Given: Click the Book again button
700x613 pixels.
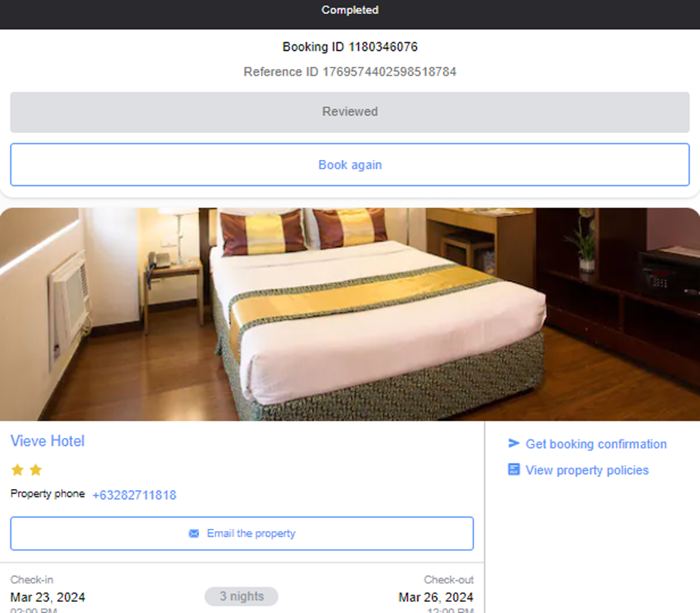Looking at the screenshot, I should click(350, 165).
